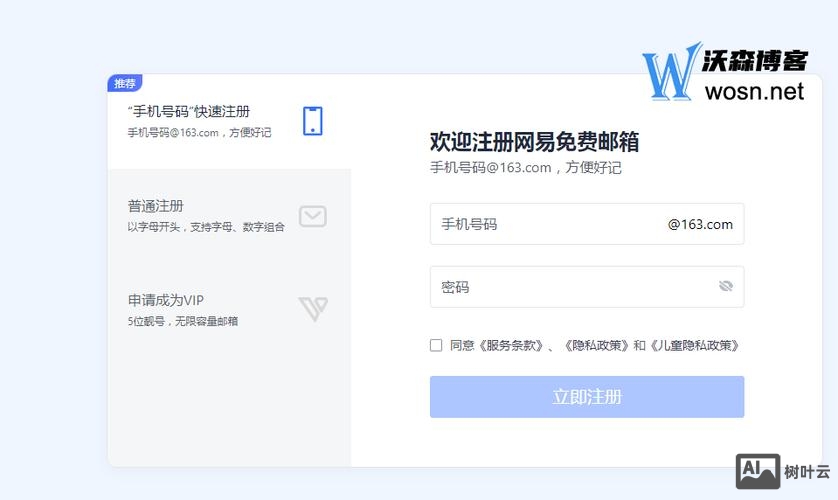Open the "手机号码"快速注册 tab
The width and height of the screenshot is (838, 500).
point(229,122)
